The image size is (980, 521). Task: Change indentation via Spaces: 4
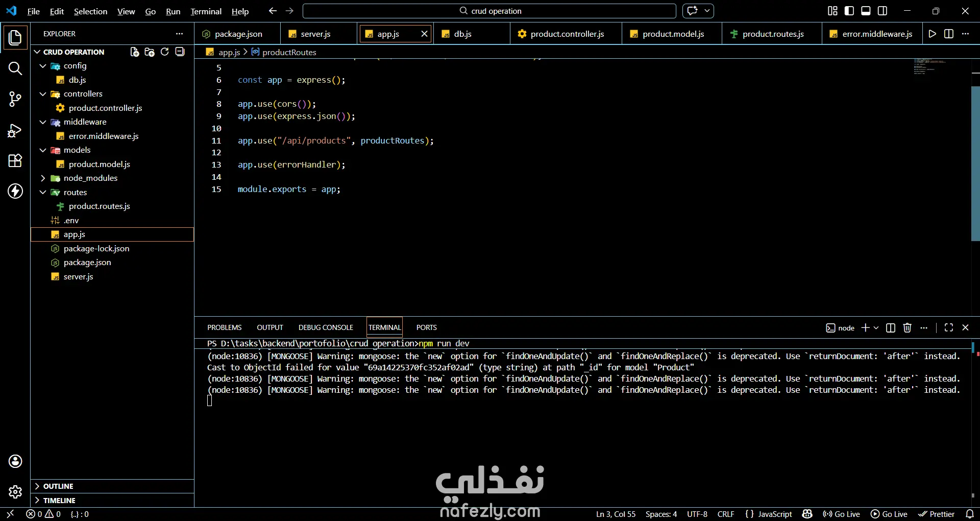pos(661,514)
